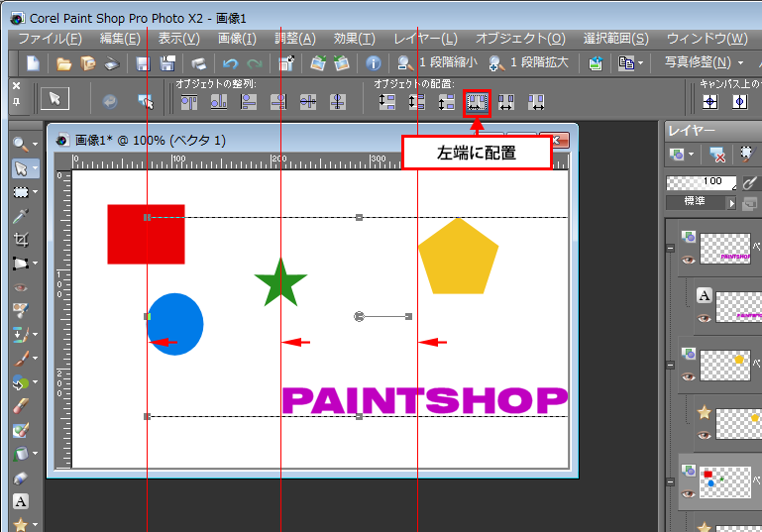Redo the last undone action
762x532 pixels.
coord(254,63)
